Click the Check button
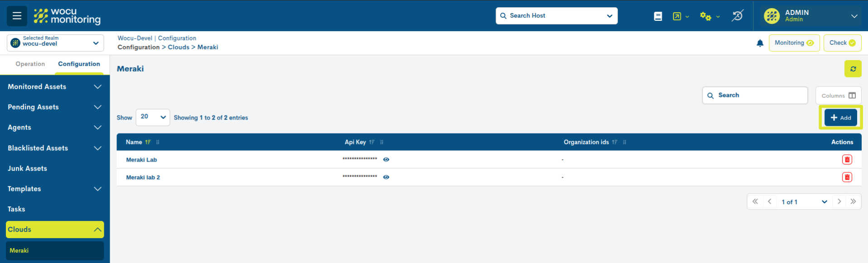868x263 pixels. [842, 43]
